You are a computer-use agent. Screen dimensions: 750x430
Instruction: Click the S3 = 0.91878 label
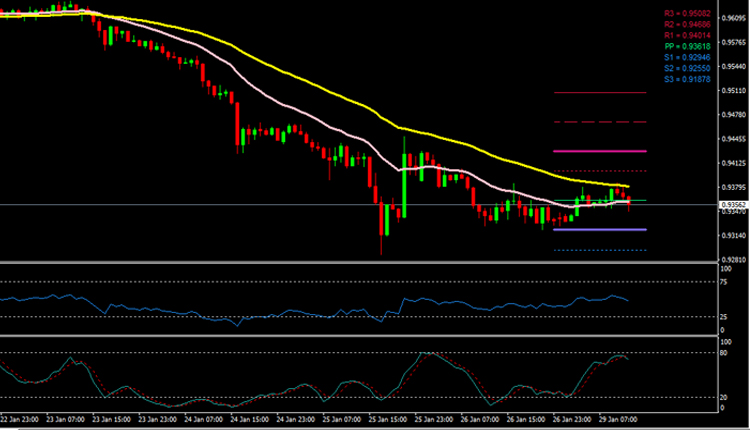click(691, 78)
